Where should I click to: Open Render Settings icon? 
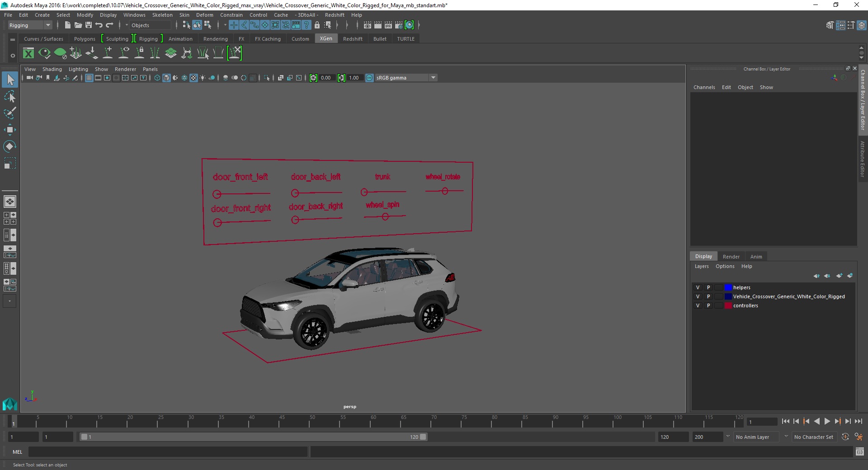pos(398,25)
